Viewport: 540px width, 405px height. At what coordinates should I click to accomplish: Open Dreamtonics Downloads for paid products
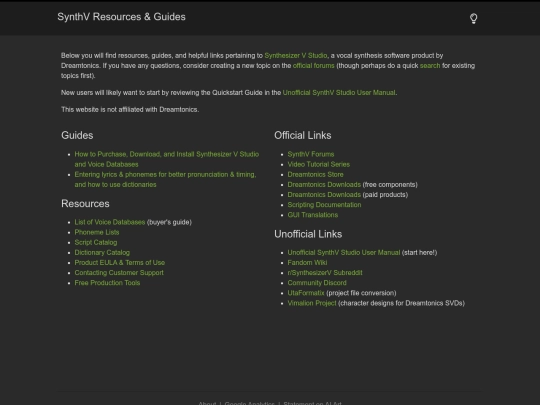[324, 195]
